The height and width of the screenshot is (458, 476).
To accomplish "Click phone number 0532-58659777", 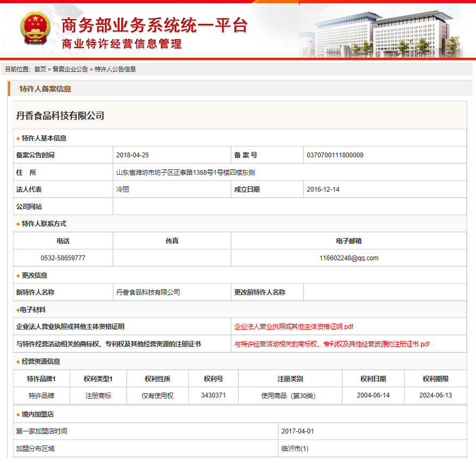I will click(x=63, y=258).
